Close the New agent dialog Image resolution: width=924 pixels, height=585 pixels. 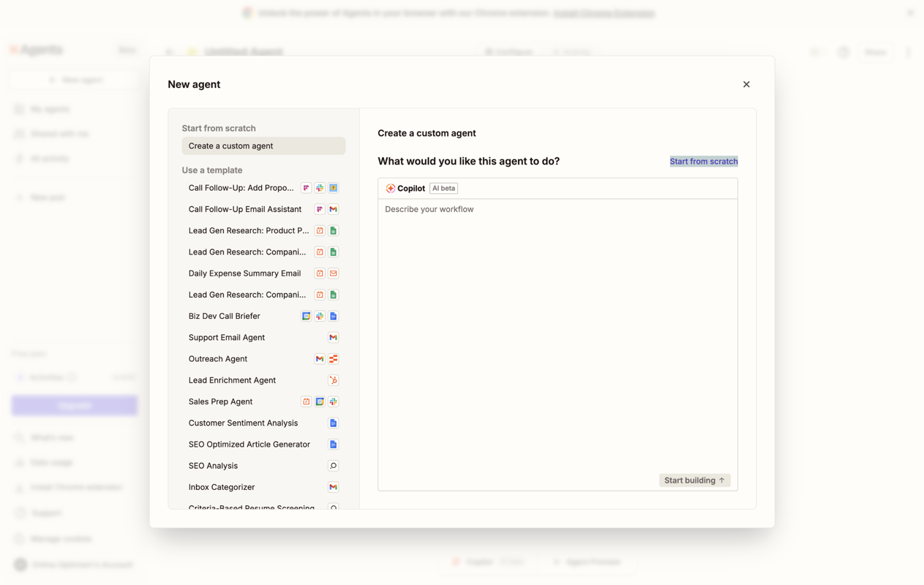coord(746,85)
